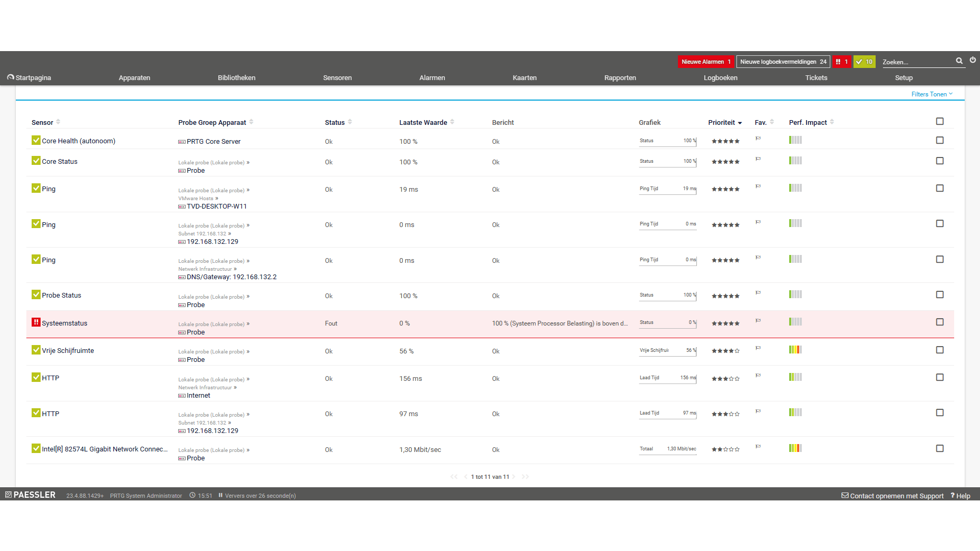Click the green check icon of Vrije Schijfruimte
Image resolution: width=980 pixels, height=551 pixels.
tap(36, 350)
